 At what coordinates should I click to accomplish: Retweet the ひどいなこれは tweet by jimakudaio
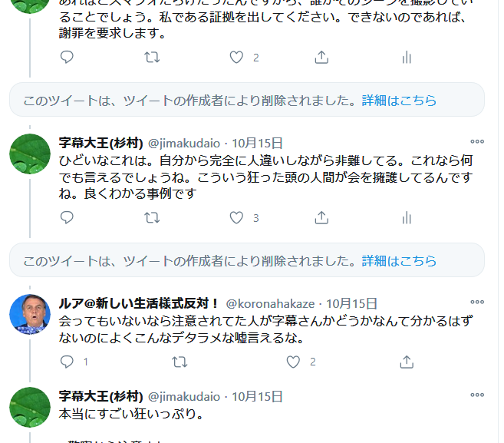pos(152,218)
